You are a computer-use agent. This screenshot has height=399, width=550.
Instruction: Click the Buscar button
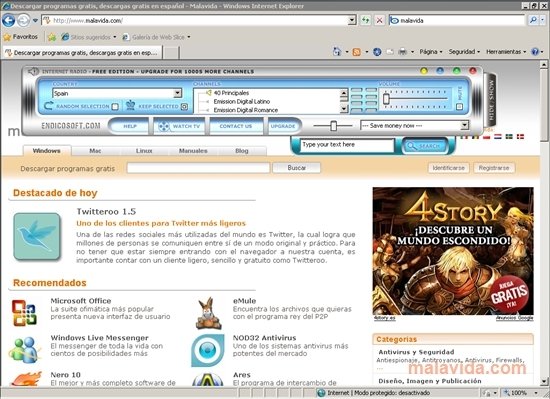coord(296,168)
